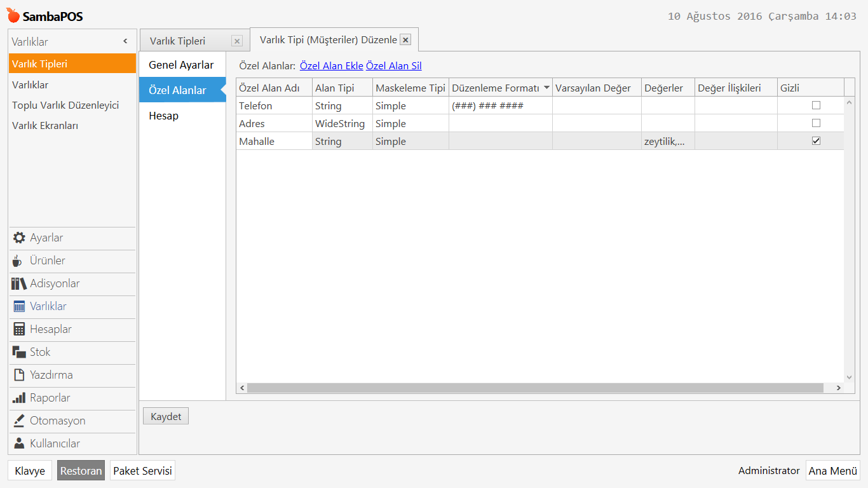Click the Restoran button
The width and height of the screenshot is (868, 488).
(x=81, y=471)
